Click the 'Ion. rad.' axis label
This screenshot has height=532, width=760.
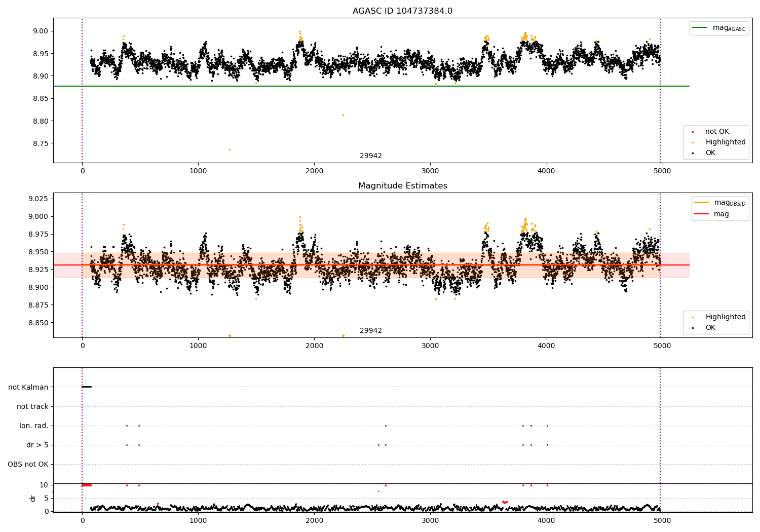coord(34,426)
